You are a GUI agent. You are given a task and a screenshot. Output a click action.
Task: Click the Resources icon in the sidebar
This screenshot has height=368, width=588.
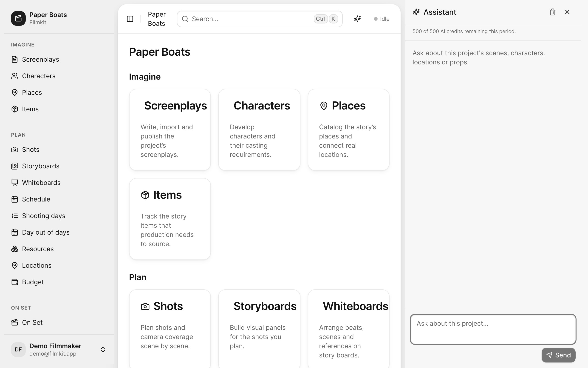tap(14, 249)
